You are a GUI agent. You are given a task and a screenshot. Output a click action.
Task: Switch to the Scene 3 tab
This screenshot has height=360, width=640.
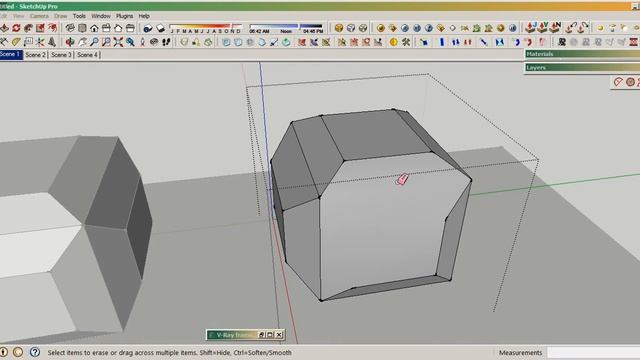click(61, 55)
